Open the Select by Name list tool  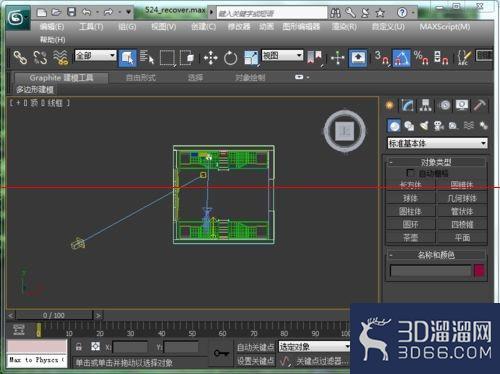147,57
